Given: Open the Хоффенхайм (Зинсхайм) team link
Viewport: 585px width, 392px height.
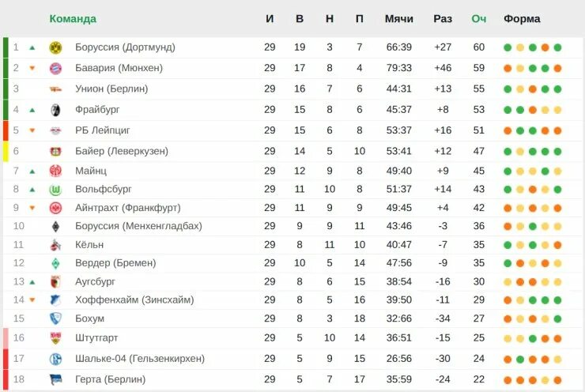Looking at the screenshot, I should [x=134, y=300].
